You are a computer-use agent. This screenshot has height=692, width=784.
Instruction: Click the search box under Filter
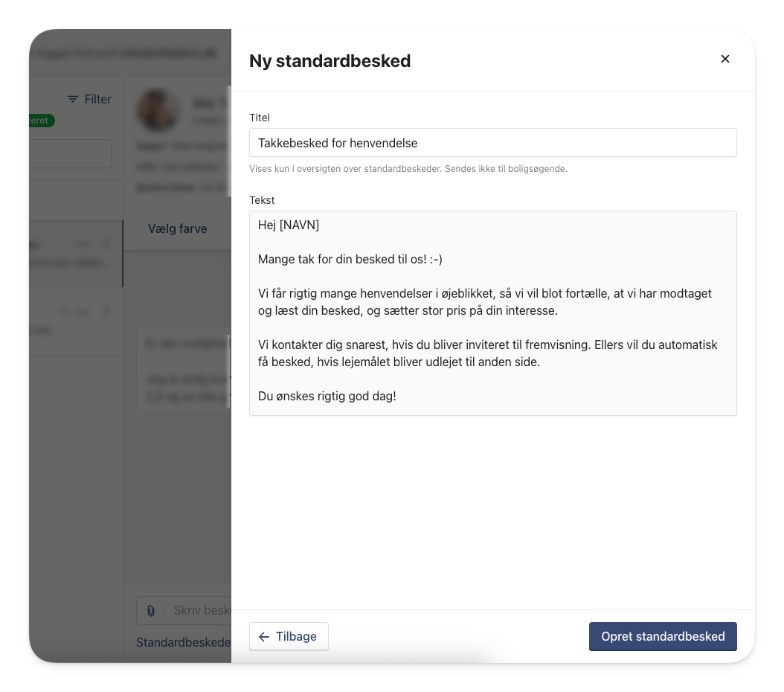click(70, 153)
